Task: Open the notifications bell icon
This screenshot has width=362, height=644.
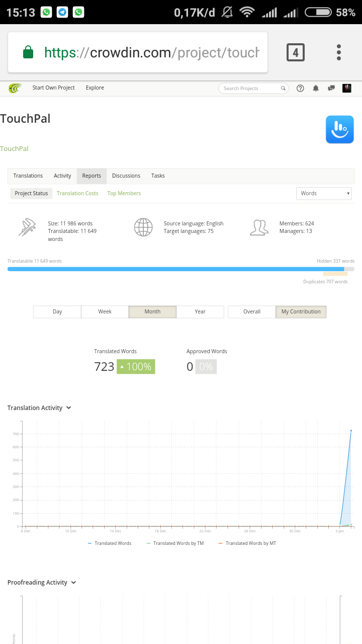Action: click(x=316, y=88)
